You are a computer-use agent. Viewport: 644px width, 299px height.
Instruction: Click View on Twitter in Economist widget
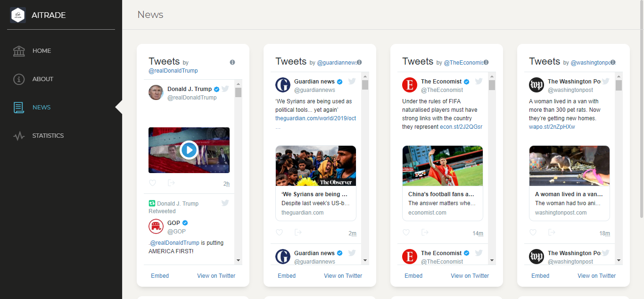point(470,276)
